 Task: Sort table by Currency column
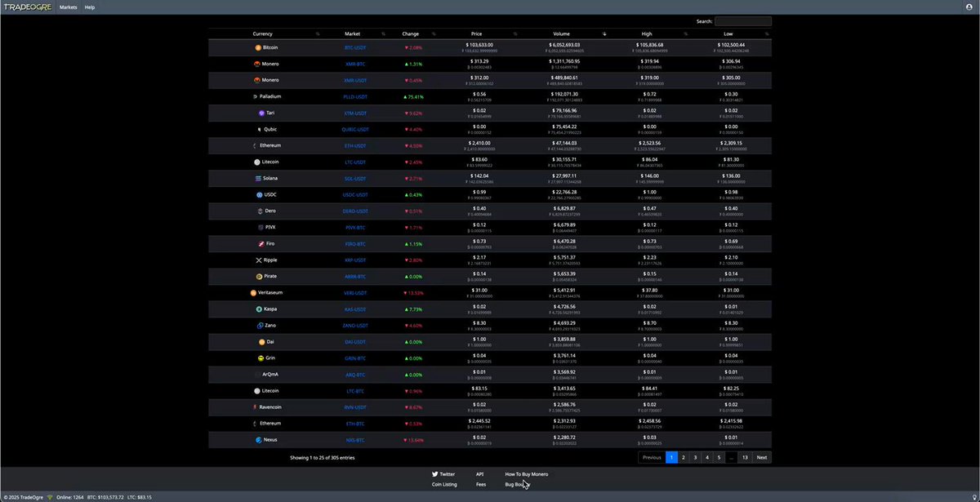coord(265,33)
